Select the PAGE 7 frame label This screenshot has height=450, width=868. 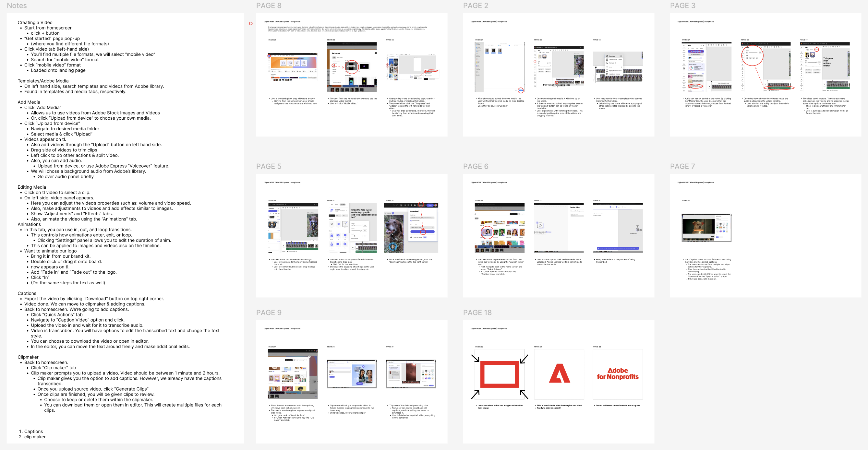pyautogui.click(x=682, y=166)
